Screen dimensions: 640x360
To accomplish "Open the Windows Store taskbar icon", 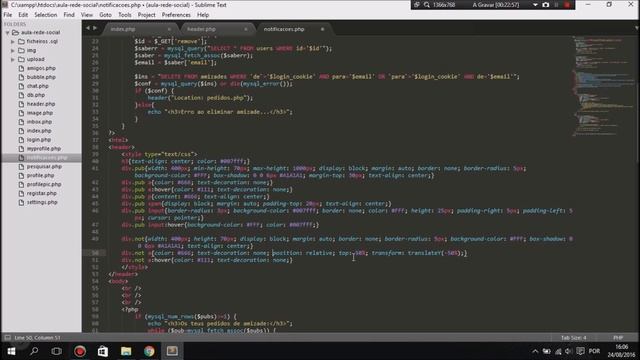I will 103,351.
